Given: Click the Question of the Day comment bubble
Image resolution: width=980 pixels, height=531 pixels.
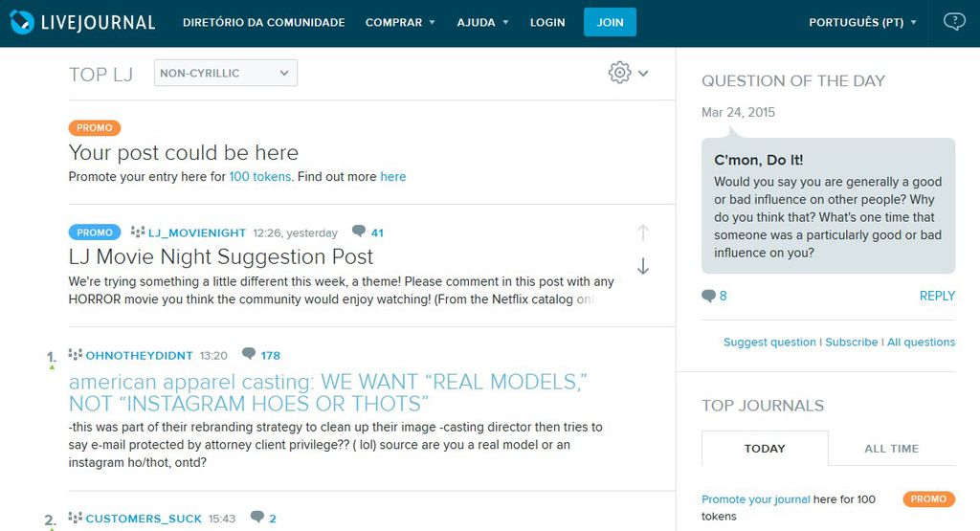Looking at the screenshot, I should pyautogui.click(x=708, y=296).
